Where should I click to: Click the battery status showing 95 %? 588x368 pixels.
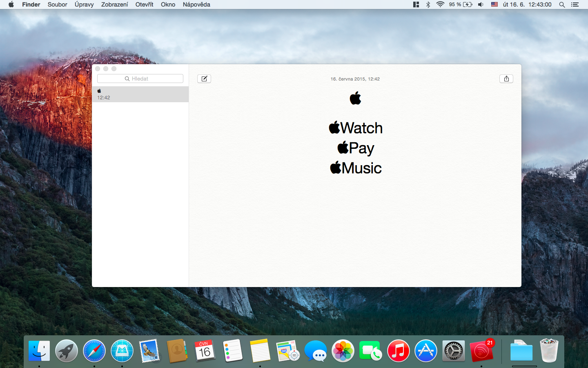point(461,4)
